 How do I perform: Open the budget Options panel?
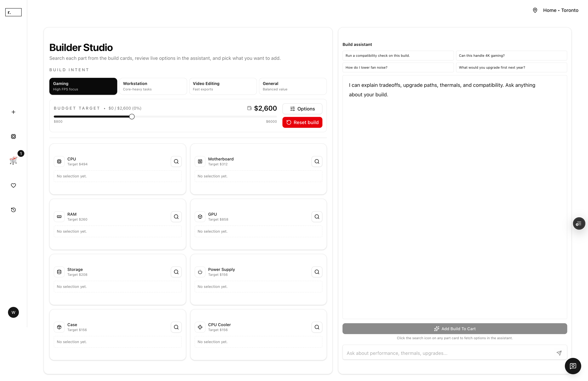coord(302,109)
